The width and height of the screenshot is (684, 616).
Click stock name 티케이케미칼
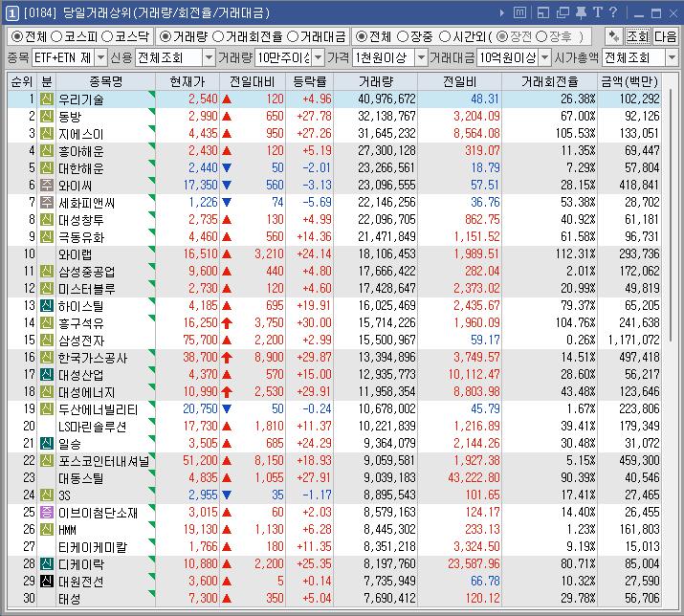93,546
